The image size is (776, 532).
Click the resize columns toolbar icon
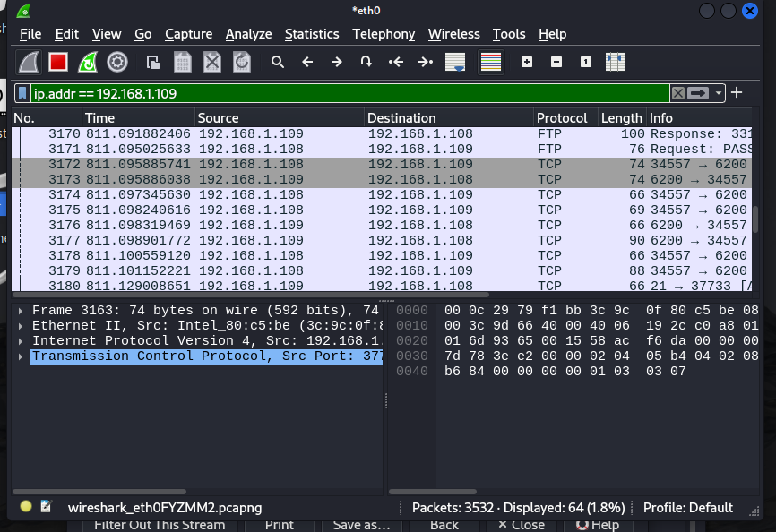(x=615, y=62)
